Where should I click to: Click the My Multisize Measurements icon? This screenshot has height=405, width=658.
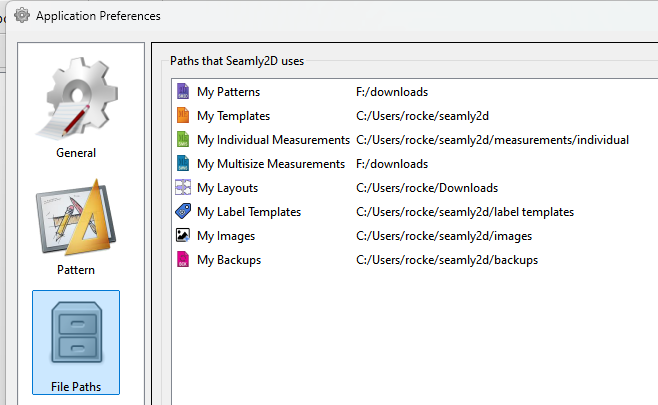(182, 164)
